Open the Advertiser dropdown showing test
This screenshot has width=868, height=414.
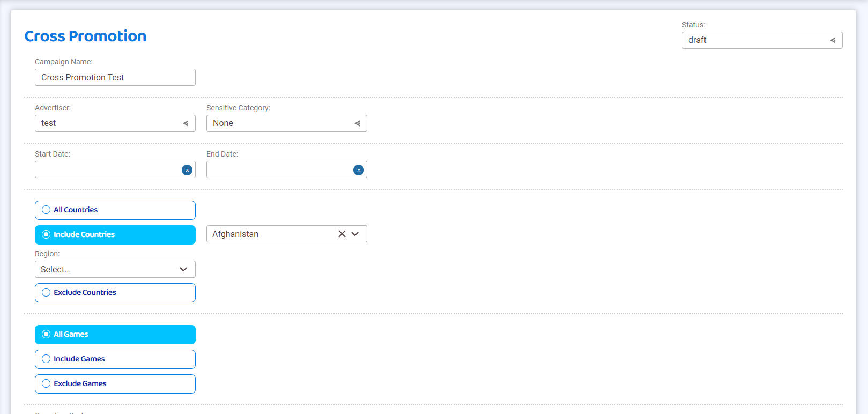115,123
